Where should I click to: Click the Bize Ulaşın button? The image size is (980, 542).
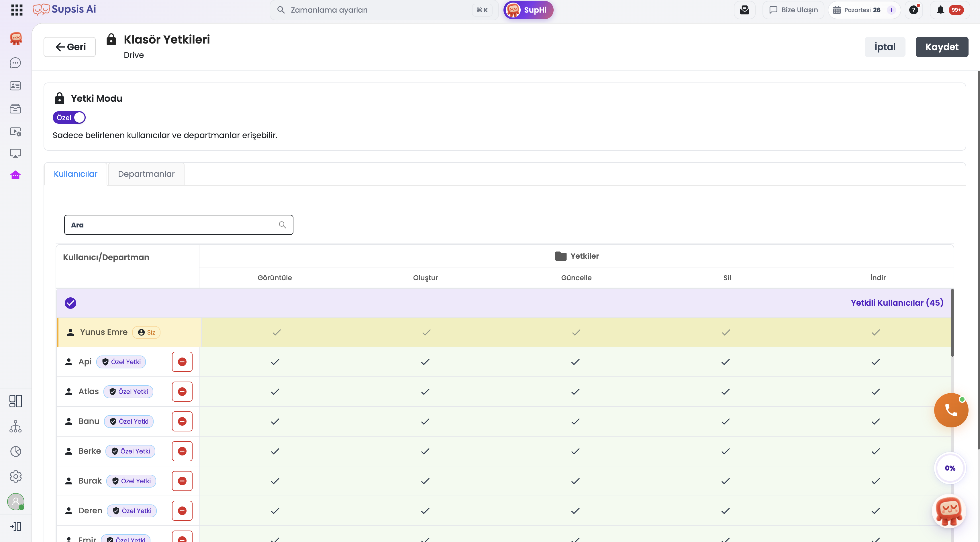tap(793, 10)
